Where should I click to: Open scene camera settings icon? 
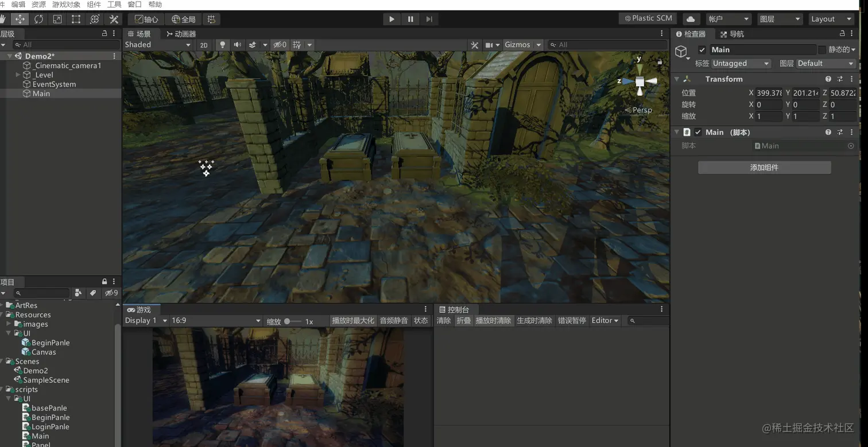point(490,45)
